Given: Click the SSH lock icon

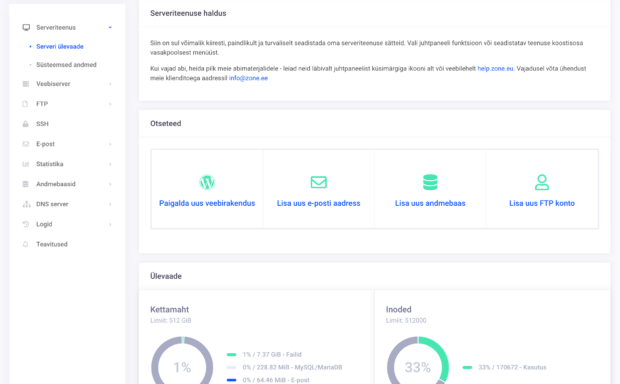Looking at the screenshot, I should click(x=25, y=124).
